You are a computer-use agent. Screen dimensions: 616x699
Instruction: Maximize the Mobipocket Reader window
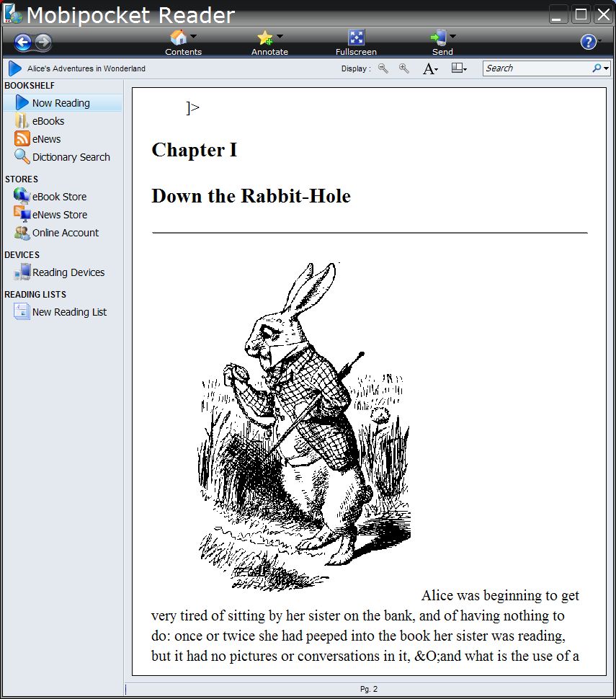pos(581,14)
